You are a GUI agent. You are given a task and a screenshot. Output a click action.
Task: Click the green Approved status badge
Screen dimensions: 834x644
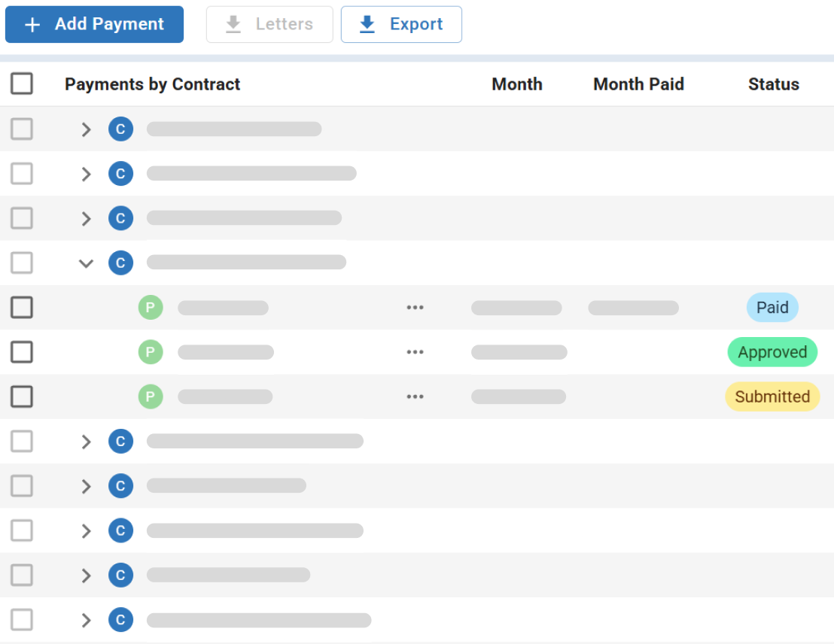pos(772,351)
